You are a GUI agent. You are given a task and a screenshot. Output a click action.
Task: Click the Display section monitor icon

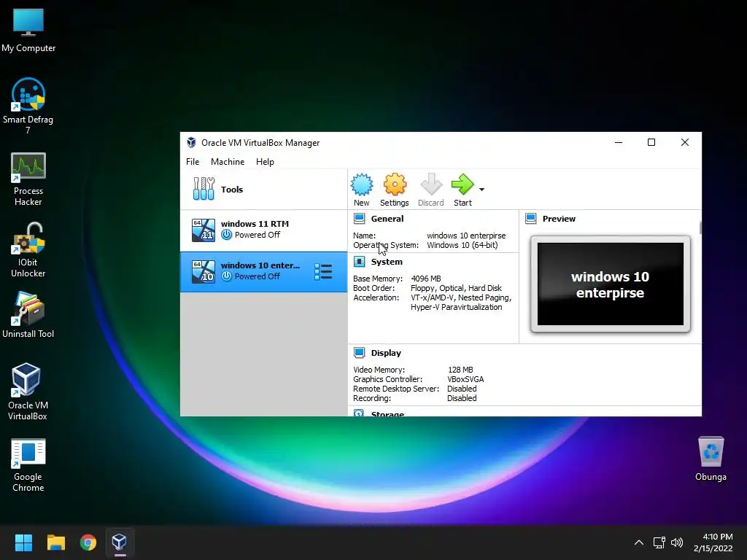coord(360,353)
